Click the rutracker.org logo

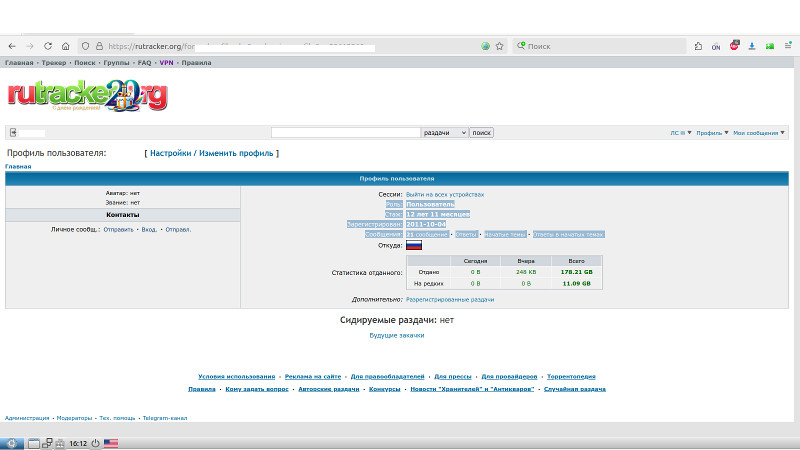(x=87, y=95)
